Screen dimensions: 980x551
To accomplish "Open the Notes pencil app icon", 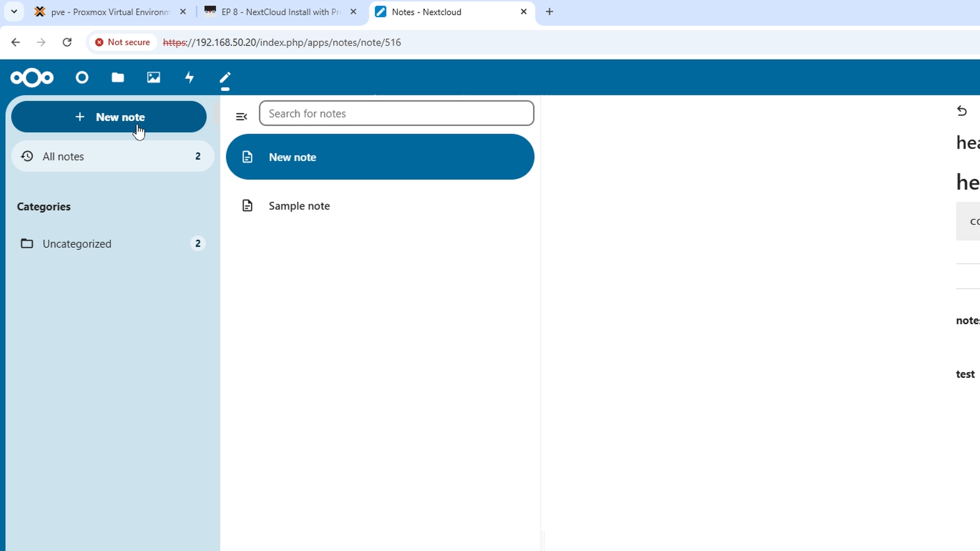I will (x=225, y=78).
